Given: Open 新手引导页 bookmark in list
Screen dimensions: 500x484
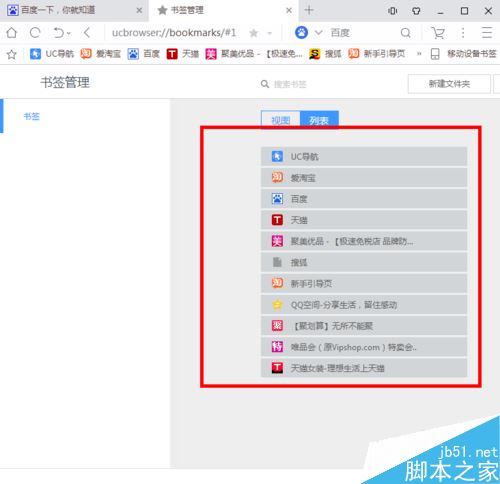Looking at the screenshot, I should 364,283.
